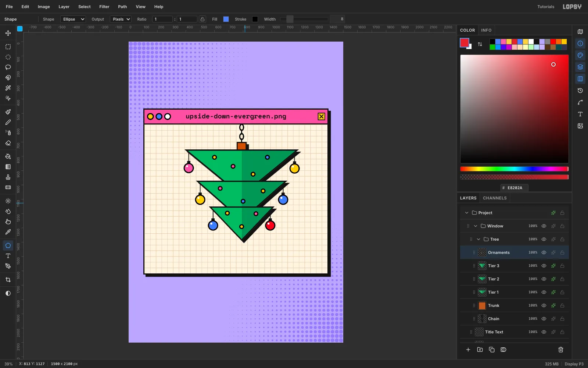
Task: Collapse the Project group
Action: pos(467,213)
